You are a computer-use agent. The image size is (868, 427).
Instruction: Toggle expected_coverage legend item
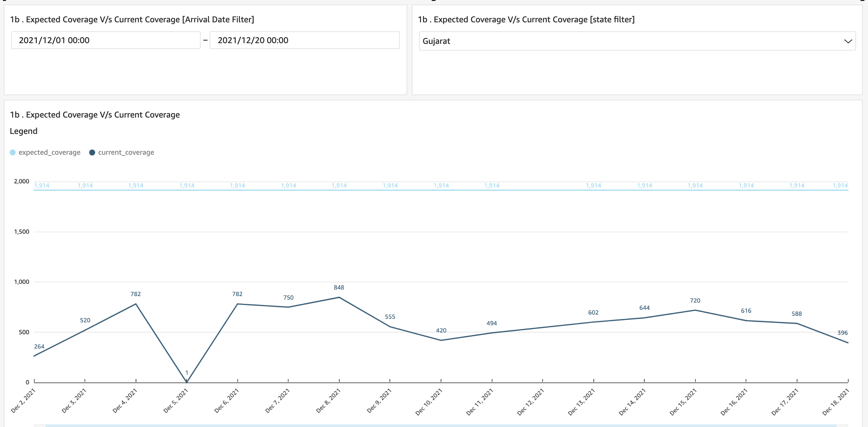[x=45, y=152]
